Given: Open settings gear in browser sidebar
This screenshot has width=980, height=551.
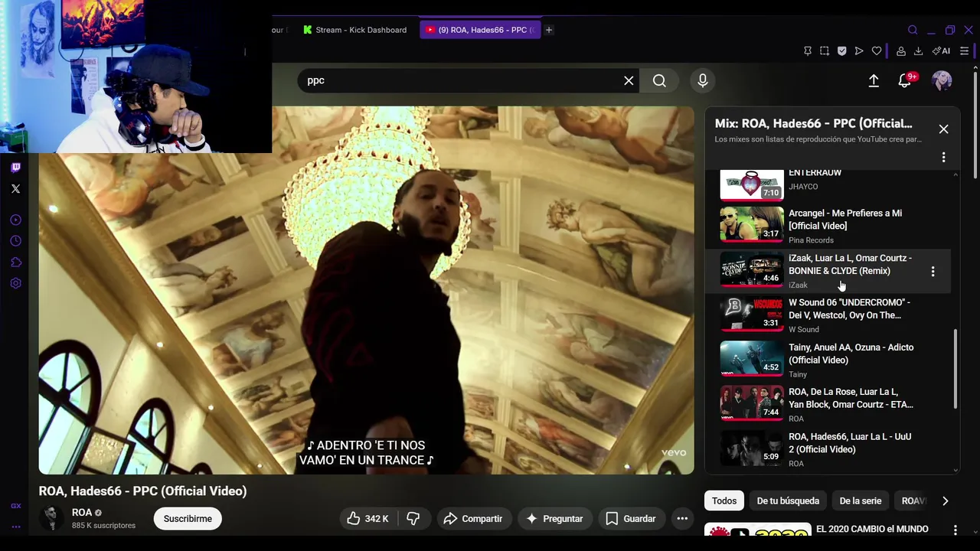Looking at the screenshot, I should 15,283.
